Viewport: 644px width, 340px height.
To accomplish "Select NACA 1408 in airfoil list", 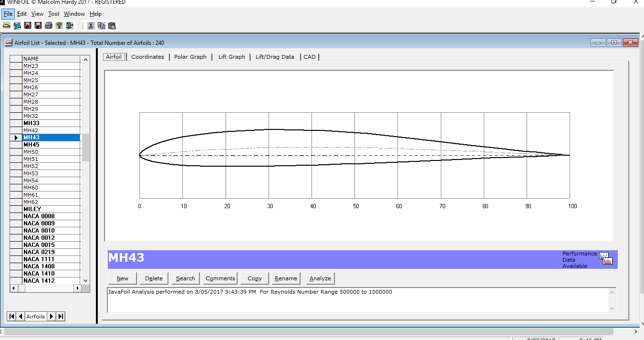I will (x=52, y=266).
